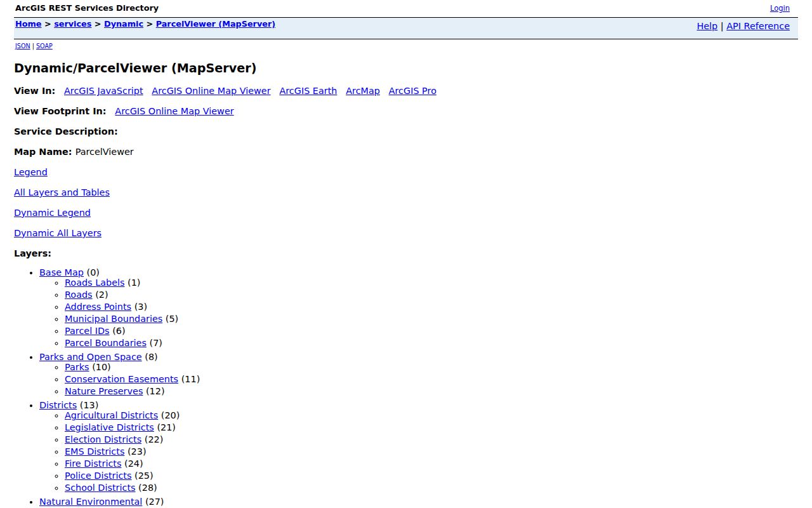Open All Layers and Tables
The height and width of the screenshot is (508, 812).
coord(62,192)
